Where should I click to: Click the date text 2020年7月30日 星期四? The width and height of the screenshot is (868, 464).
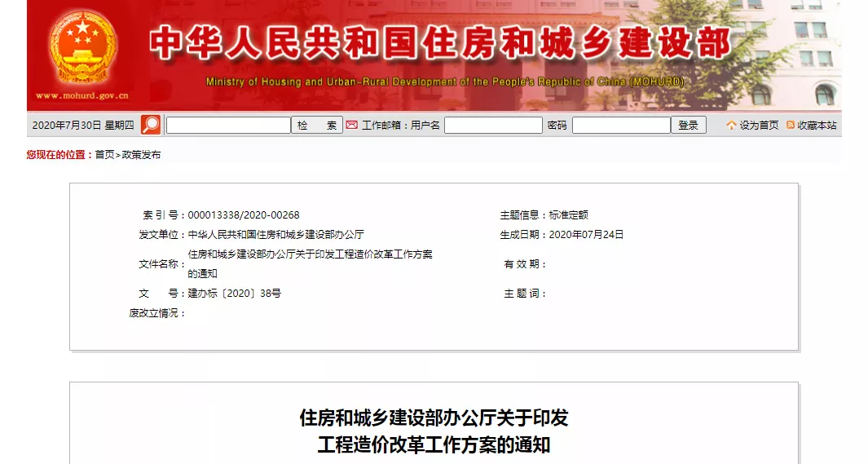(83, 126)
